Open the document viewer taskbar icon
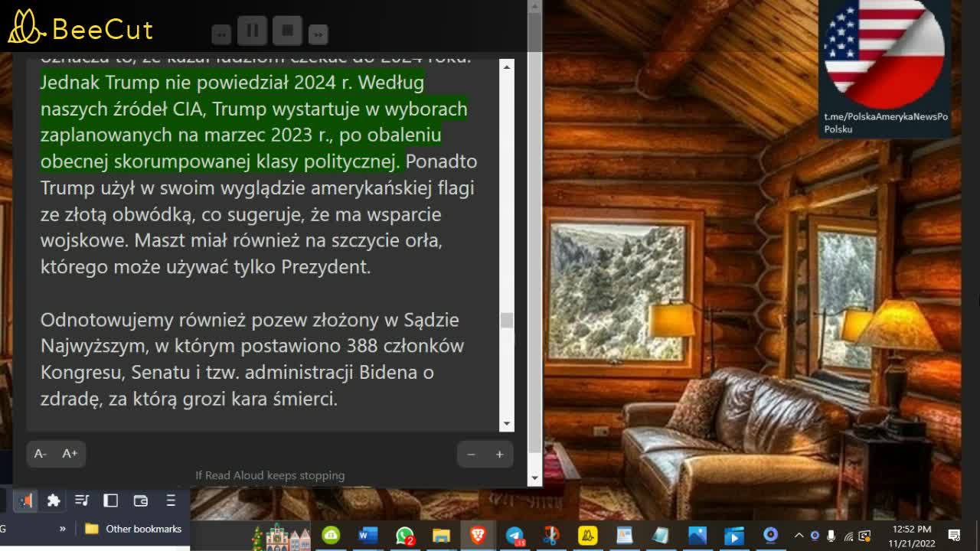Screen dimensions: 980x551 [625, 536]
